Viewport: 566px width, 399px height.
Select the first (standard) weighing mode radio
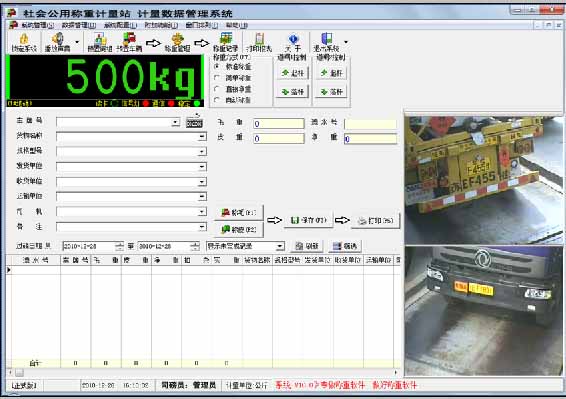[217, 66]
